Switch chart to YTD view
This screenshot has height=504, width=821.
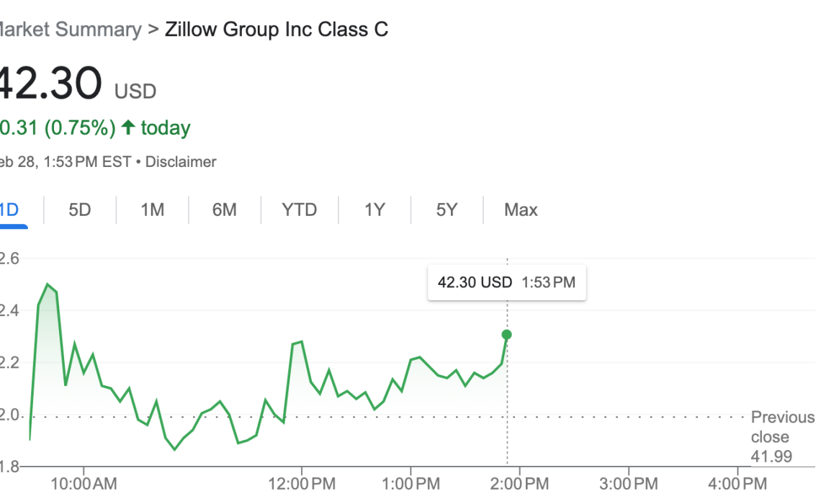point(300,210)
